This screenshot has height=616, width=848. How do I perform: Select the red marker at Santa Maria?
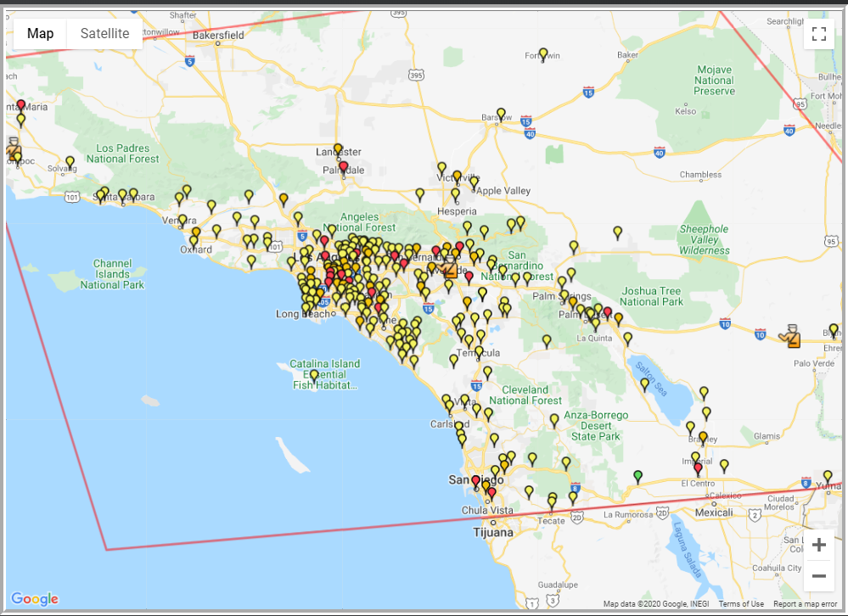coord(20,106)
